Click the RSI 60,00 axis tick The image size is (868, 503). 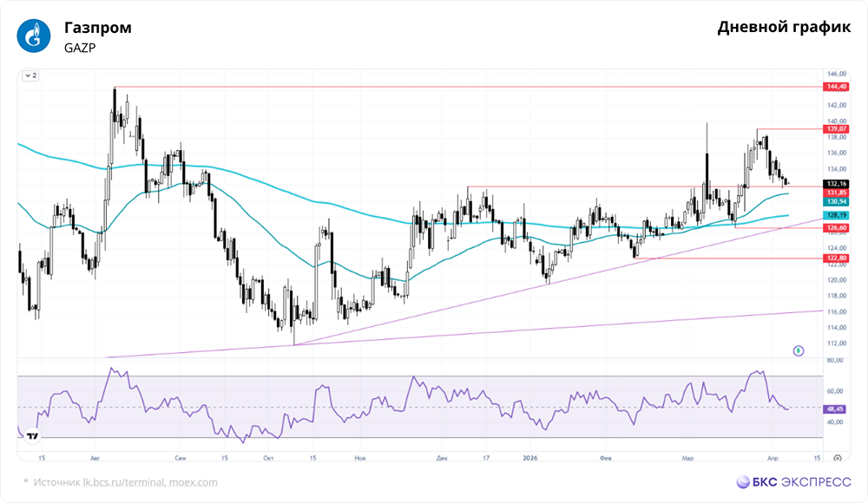[x=835, y=391]
